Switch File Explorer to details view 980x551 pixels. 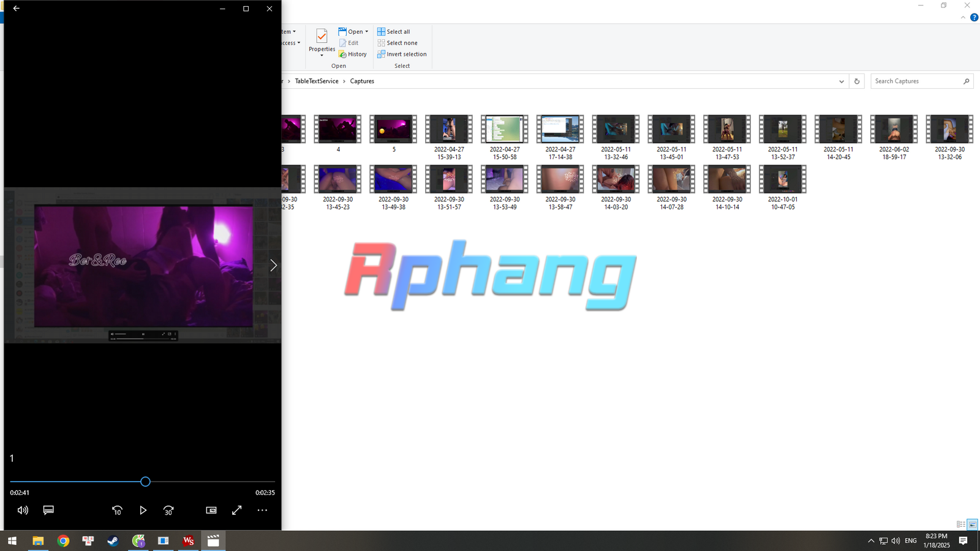click(961, 525)
